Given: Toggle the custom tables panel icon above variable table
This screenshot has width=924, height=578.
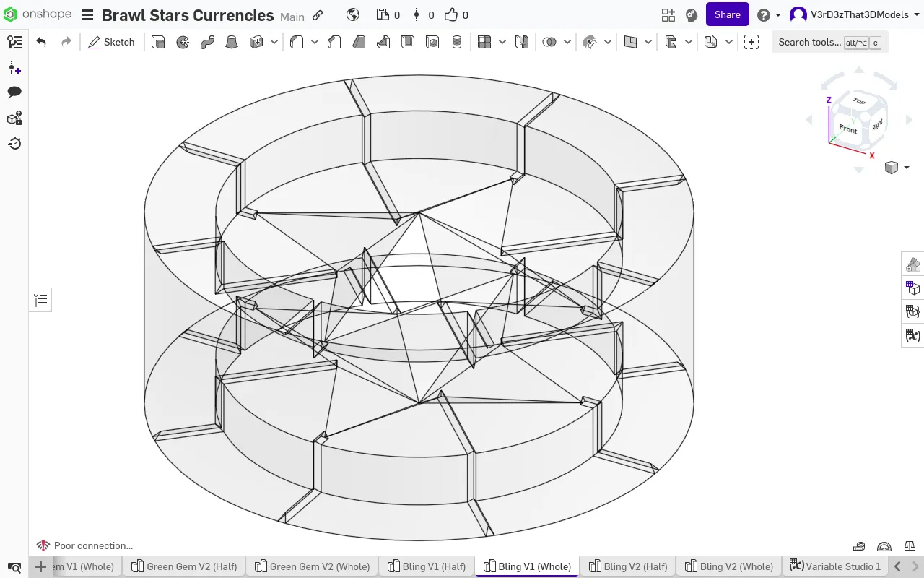Looking at the screenshot, I should pyautogui.click(x=913, y=311).
